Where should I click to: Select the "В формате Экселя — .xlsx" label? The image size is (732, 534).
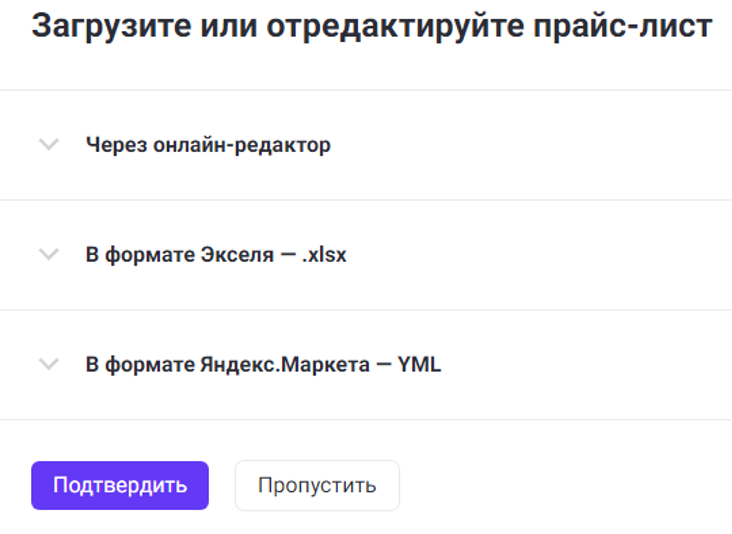pos(216,255)
